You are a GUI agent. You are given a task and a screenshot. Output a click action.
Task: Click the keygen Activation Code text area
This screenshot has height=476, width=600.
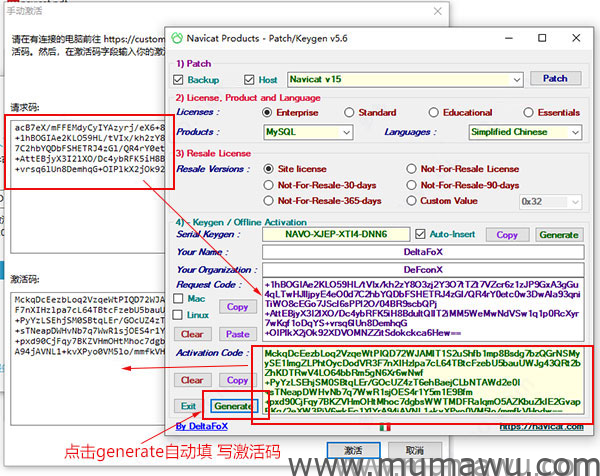[423, 381]
